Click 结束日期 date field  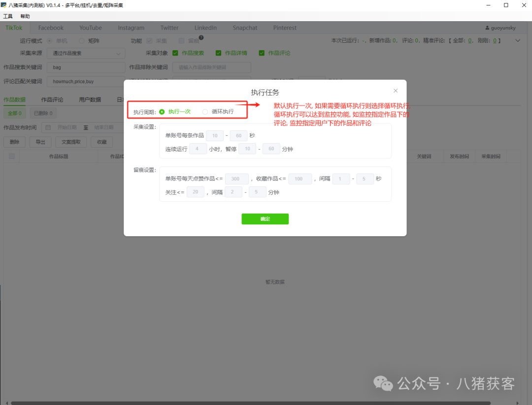(x=104, y=127)
